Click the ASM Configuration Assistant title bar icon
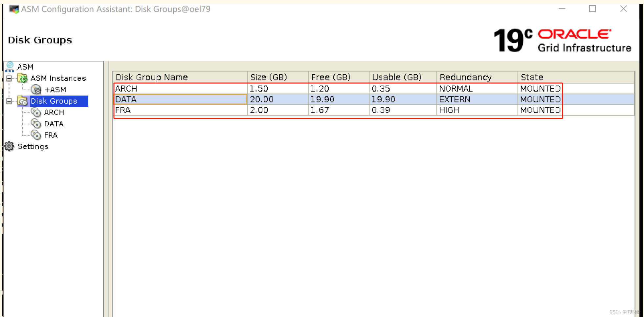The height and width of the screenshot is (317, 644). coord(14,9)
